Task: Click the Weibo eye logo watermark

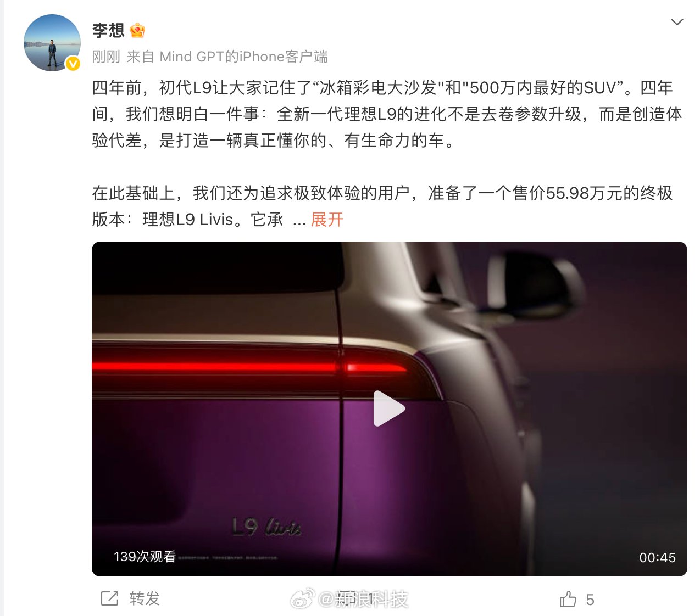Action: 302,599
